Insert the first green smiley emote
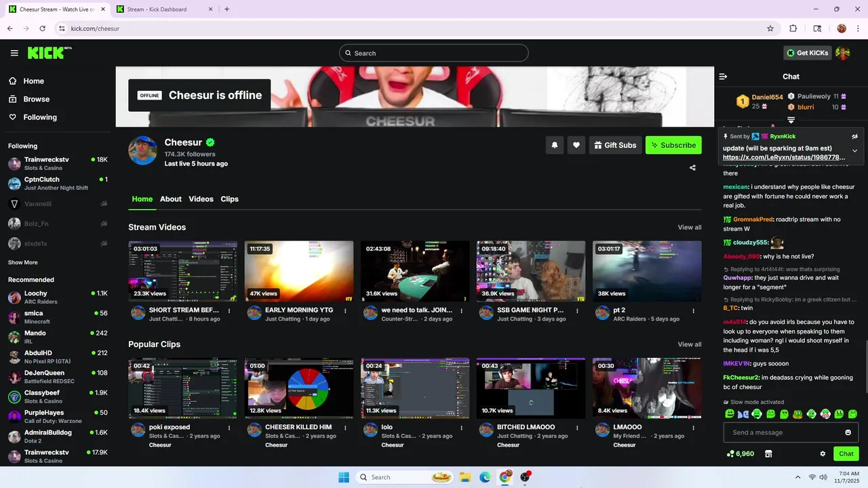 730,413
